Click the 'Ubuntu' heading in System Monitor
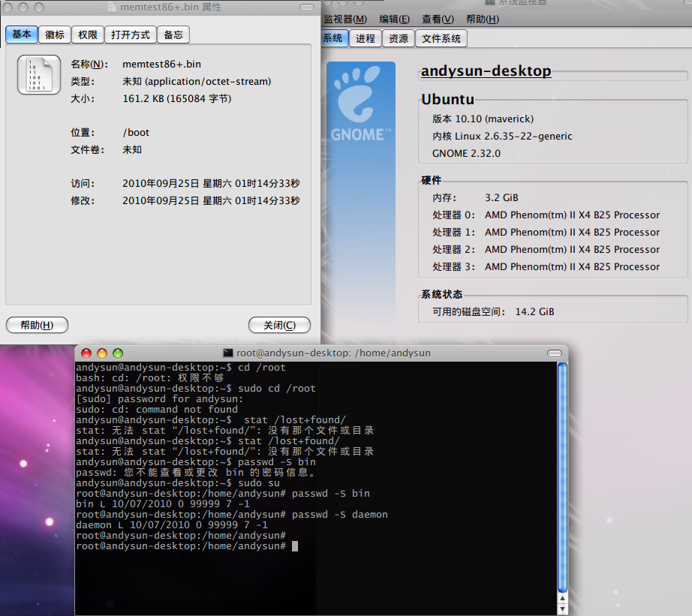The image size is (692, 616). click(x=447, y=99)
